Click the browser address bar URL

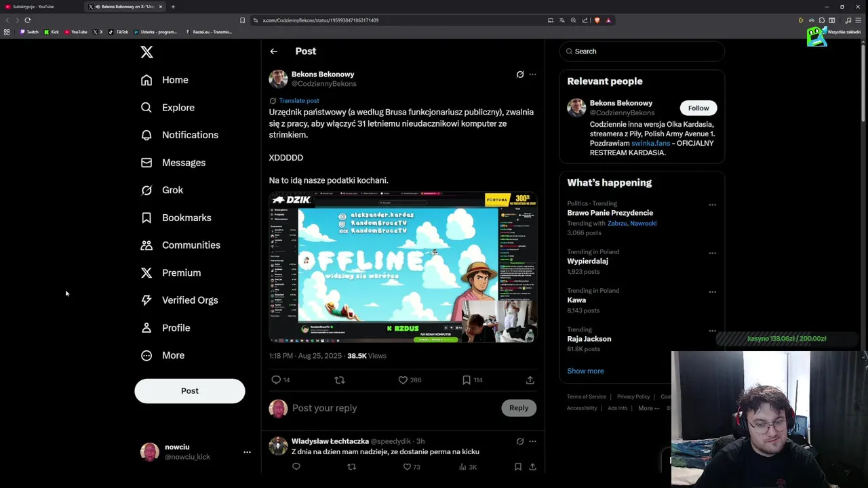pos(321,20)
